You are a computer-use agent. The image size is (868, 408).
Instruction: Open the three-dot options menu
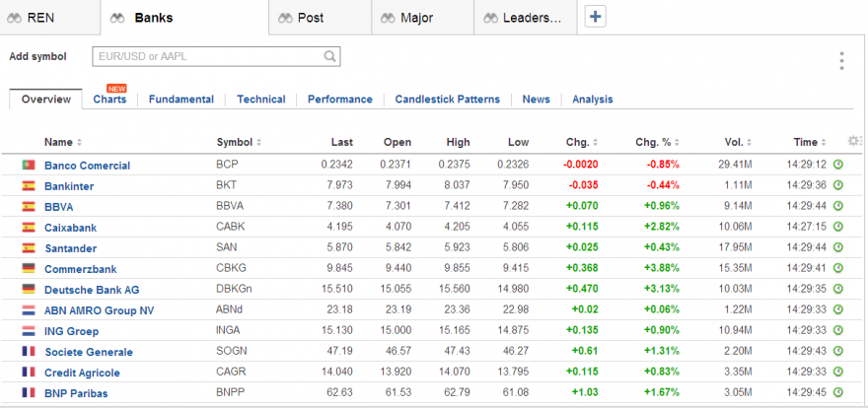tap(841, 61)
